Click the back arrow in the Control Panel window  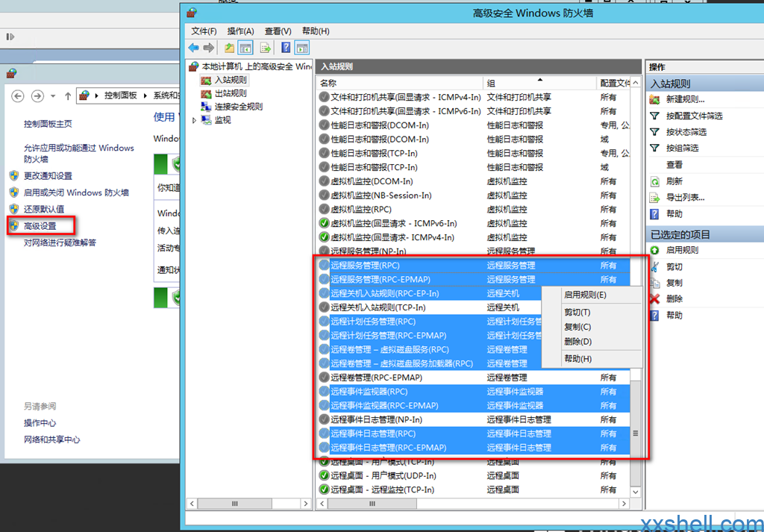point(18,96)
